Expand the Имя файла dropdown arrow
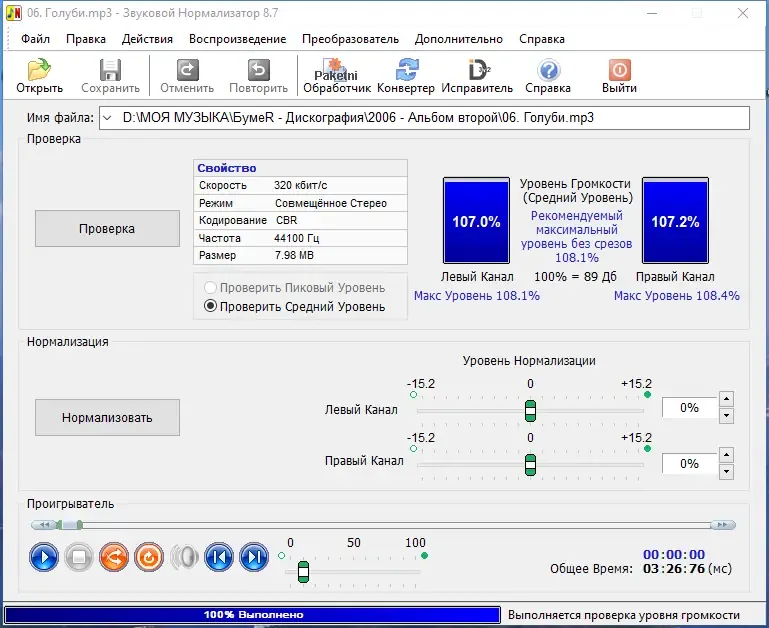This screenshot has height=628, width=769. click(x=107, y=118)
